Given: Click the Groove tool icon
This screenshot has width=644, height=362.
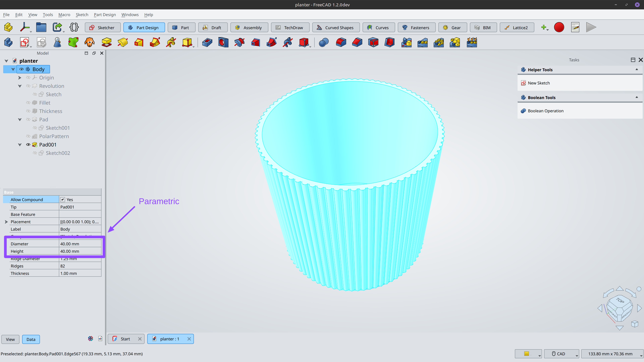Looking at the screenshot, I should [x=239, y=42].
